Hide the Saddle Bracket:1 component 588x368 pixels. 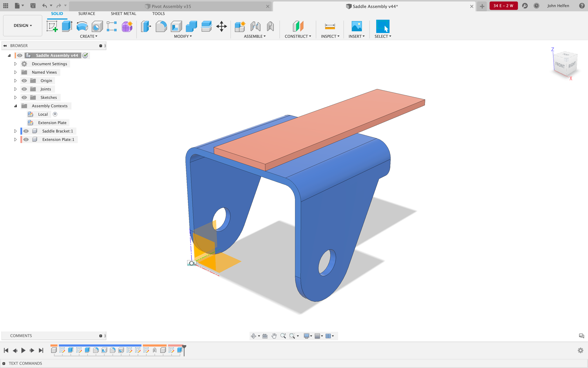point(26,131)
